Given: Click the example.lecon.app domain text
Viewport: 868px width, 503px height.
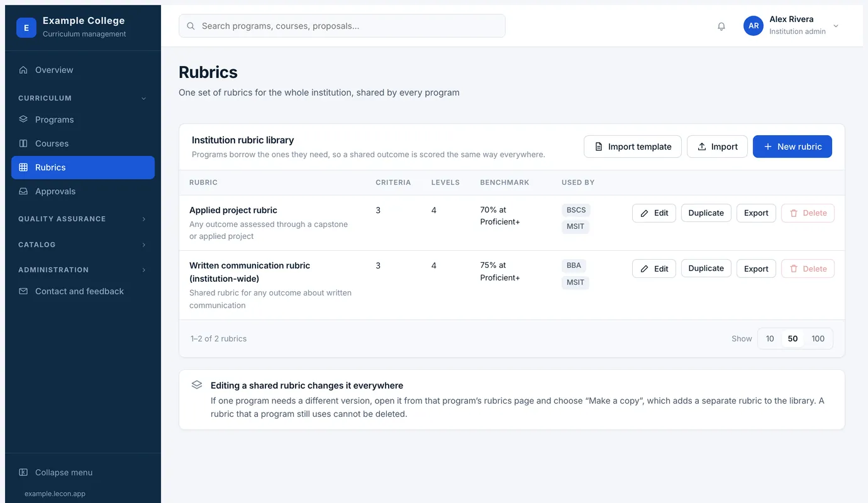Looking at the screenshot, I should [55, 494].
